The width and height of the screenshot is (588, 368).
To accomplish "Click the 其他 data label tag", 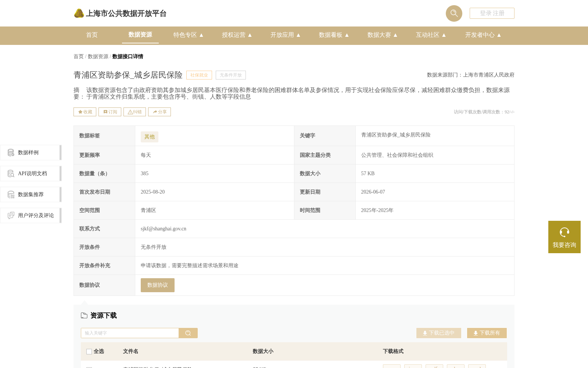I will [x=150, y=137].
